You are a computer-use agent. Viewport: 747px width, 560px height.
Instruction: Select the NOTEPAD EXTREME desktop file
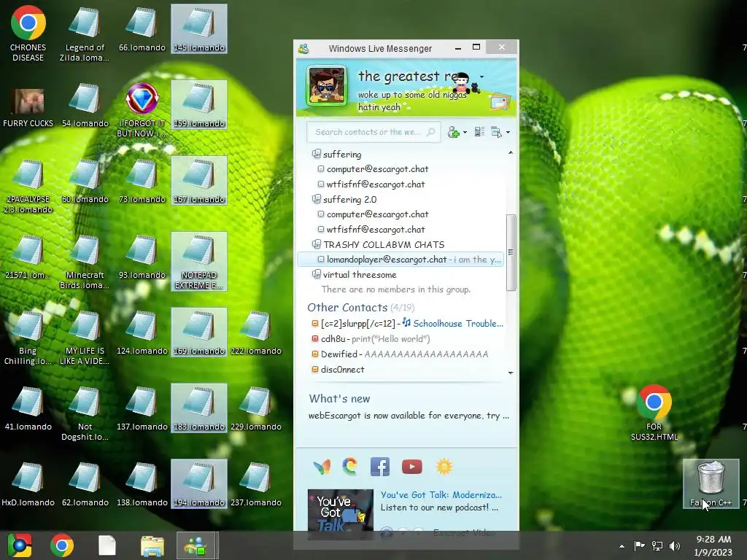[198, 262]
